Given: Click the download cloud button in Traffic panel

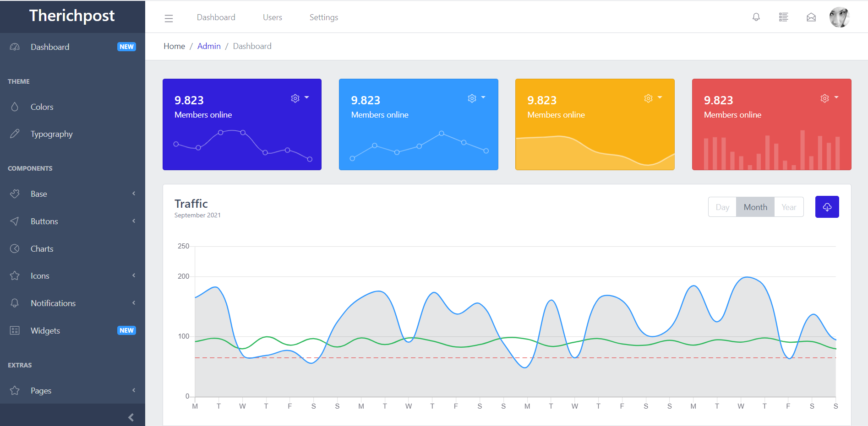Looking at the screenshot, I should point(827,207).
